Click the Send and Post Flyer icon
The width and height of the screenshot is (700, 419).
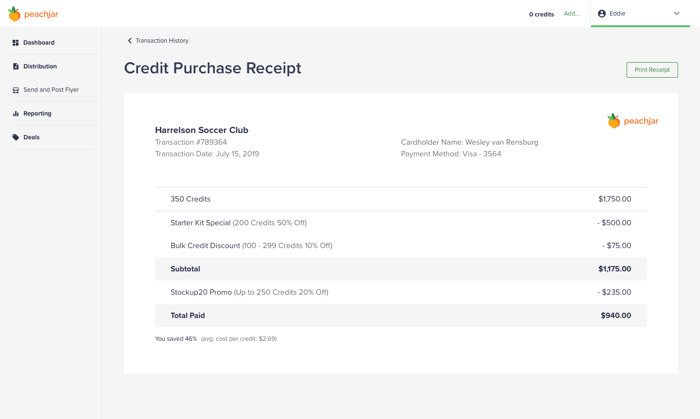(x=16, y=90)
